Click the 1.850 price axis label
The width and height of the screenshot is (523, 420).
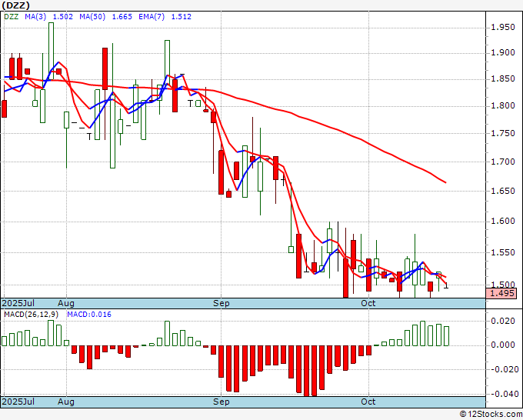(x=503, y=79)
